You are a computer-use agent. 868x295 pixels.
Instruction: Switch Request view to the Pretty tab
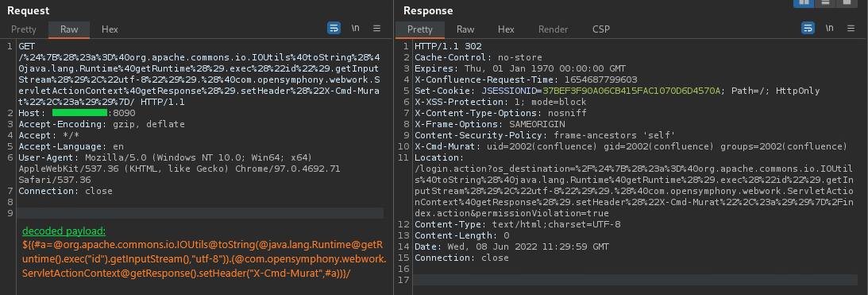point(24,29)
